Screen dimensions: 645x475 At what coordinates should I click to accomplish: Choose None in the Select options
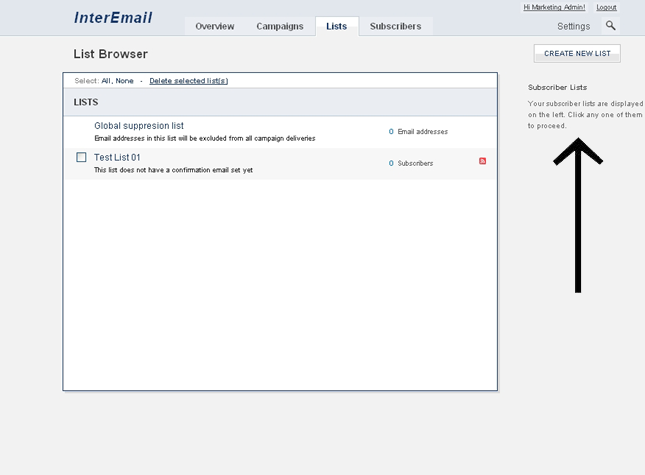click(124, 81)
